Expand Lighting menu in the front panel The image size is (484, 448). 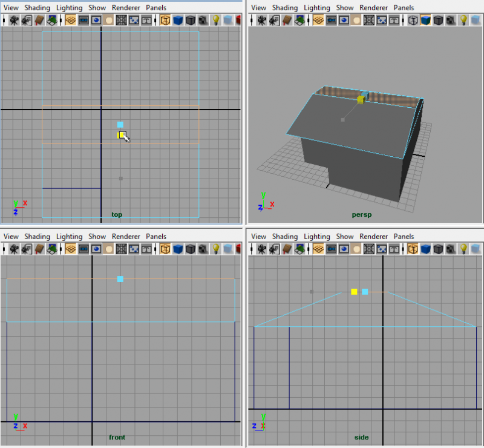pyautogui.click(x=69, y=237)
